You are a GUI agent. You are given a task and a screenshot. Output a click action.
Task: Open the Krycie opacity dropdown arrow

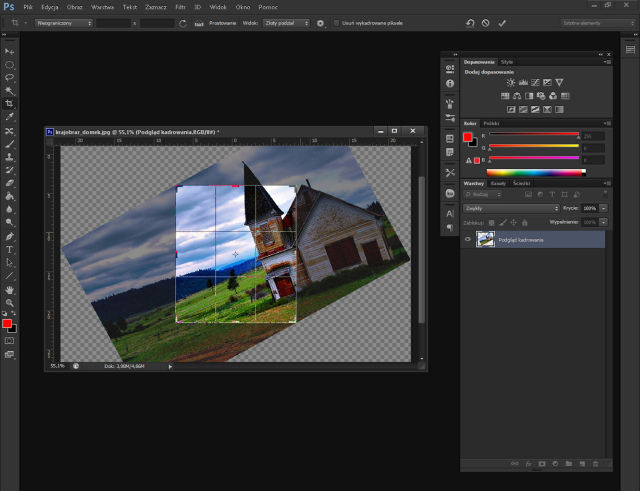[x=604, y=208]
